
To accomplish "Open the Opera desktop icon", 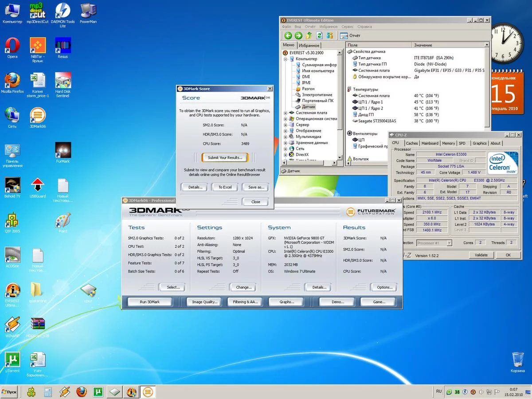I will pos(12,48).
